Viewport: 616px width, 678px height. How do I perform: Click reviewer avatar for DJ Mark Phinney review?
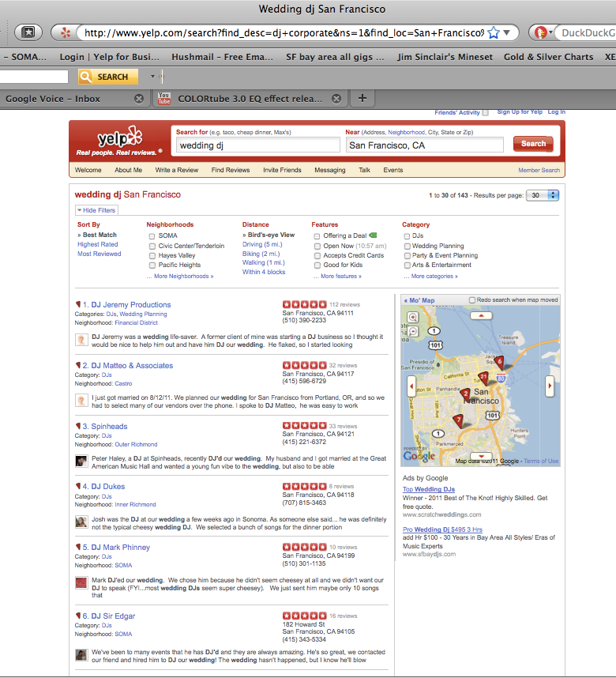pos(81,582)
